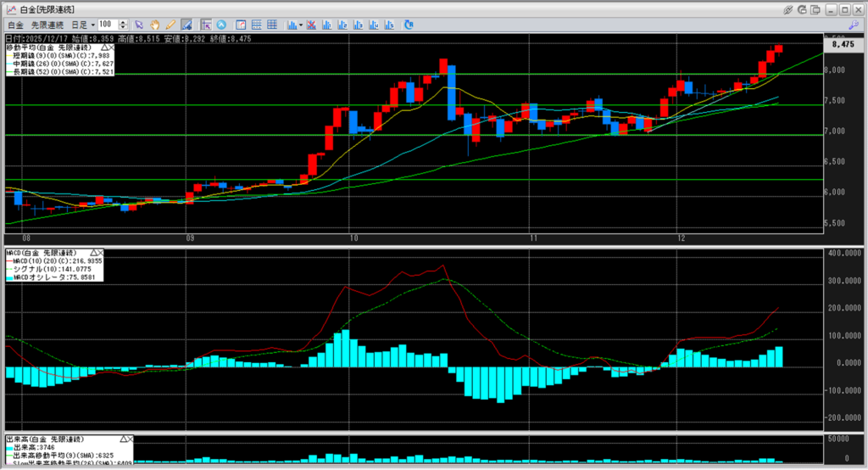Choose the pencil trendline drawing tool

click(x=170, y=25)
